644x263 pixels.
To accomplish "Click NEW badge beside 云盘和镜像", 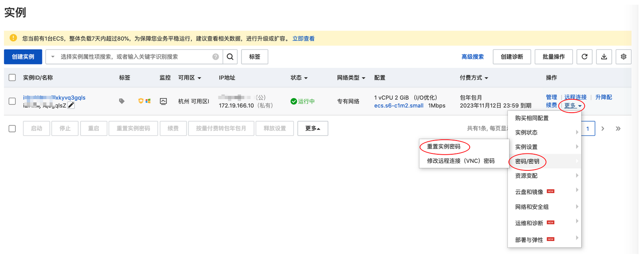I will (551, 192).
